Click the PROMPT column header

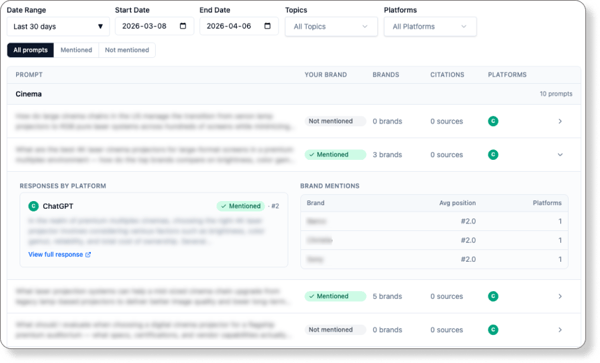click(29, 75)
